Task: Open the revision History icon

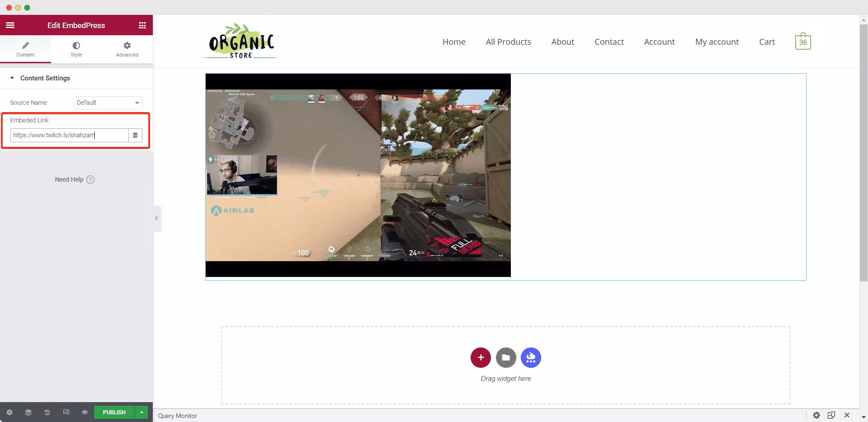Action: 47,412
